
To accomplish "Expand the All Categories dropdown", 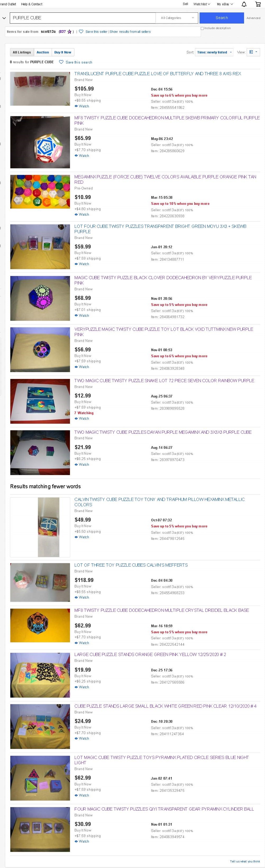I will (177, 18).
